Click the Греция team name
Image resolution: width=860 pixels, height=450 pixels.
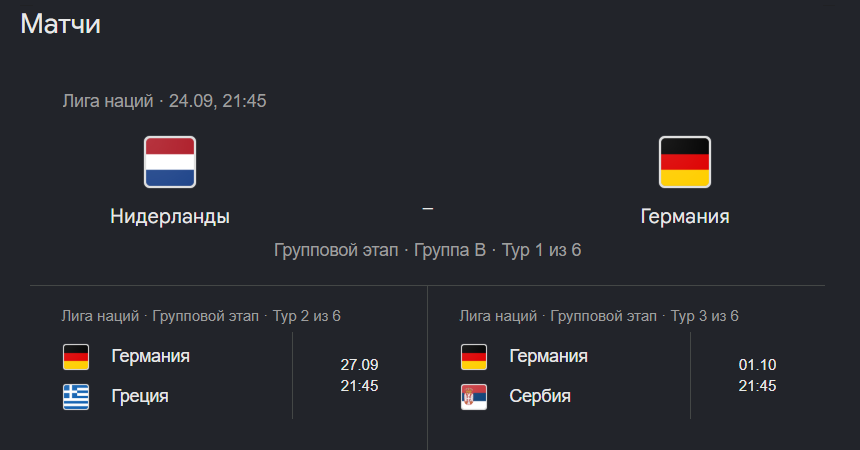point(140,396)
